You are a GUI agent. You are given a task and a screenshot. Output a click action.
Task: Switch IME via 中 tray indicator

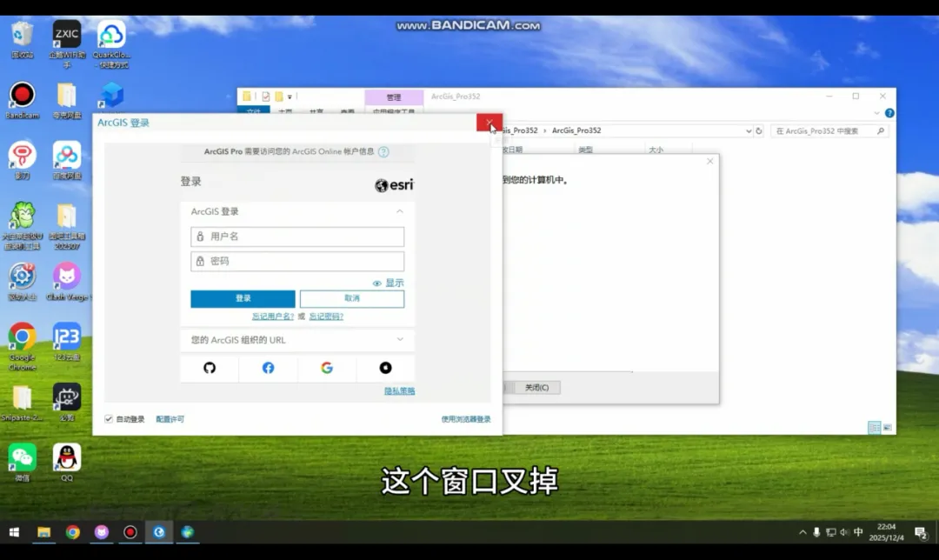[x=858, y=532]
